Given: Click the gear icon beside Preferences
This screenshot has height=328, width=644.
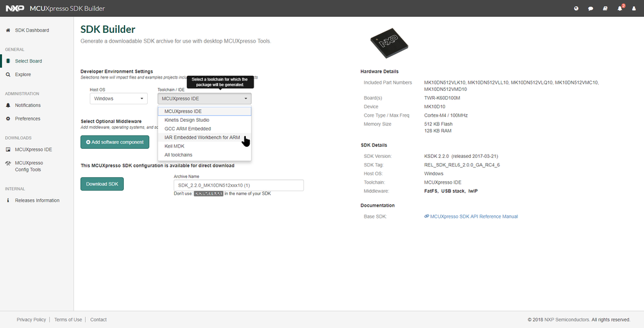Looking at the screenshot, I should (x=8, y=119).
